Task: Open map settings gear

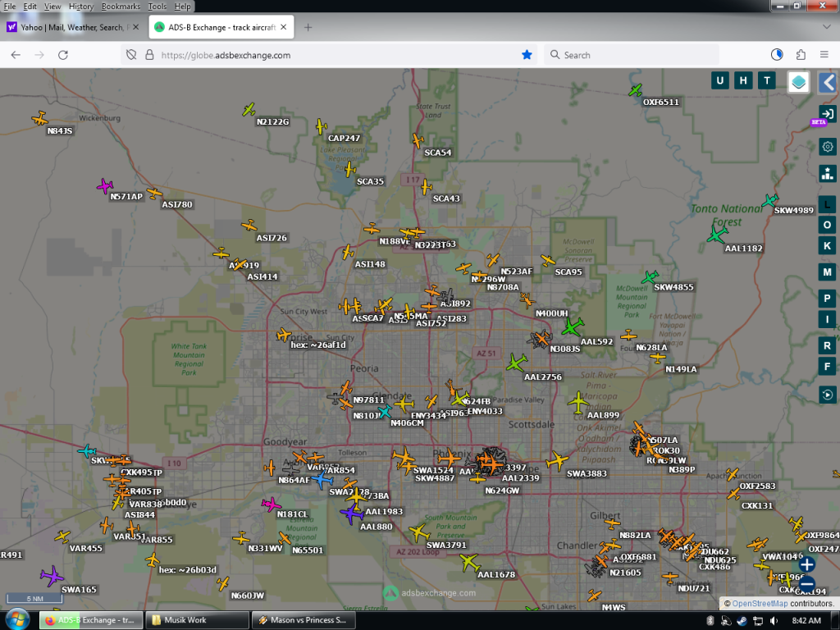Action: click(x=827, y=146)
